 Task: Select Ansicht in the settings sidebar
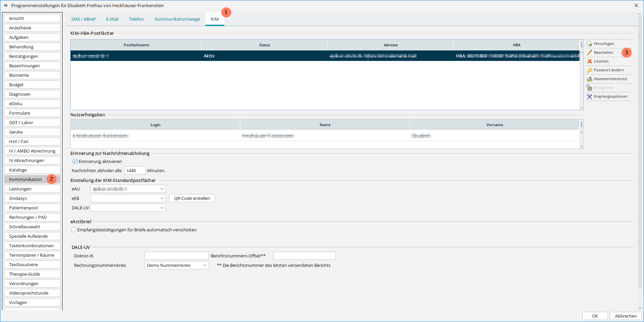[32, 18]
